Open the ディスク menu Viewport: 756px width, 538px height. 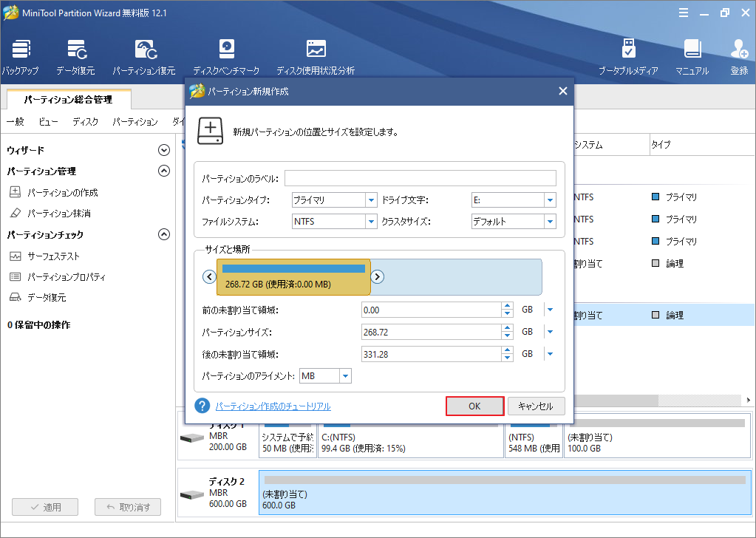pyautogui.click(x=85, y=122)
